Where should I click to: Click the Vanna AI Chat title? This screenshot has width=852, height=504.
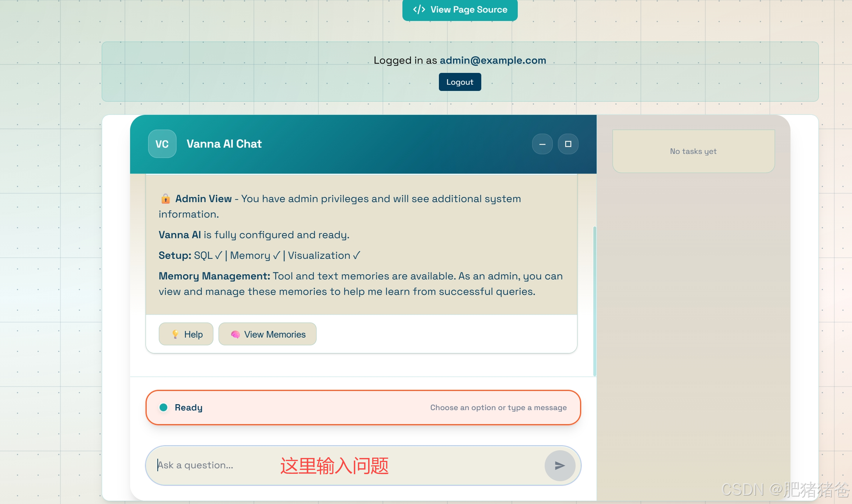[224, 144]
